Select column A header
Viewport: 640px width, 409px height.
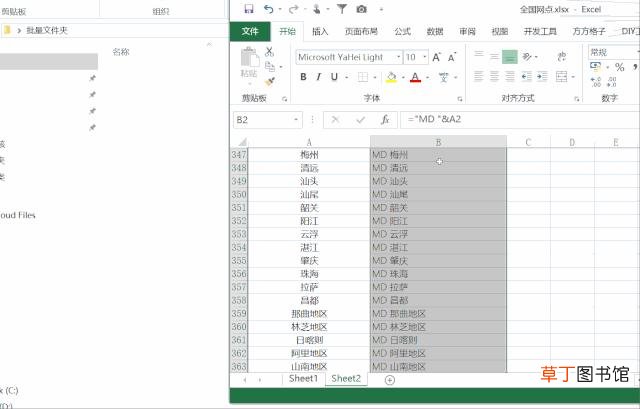tap(309, 142)
